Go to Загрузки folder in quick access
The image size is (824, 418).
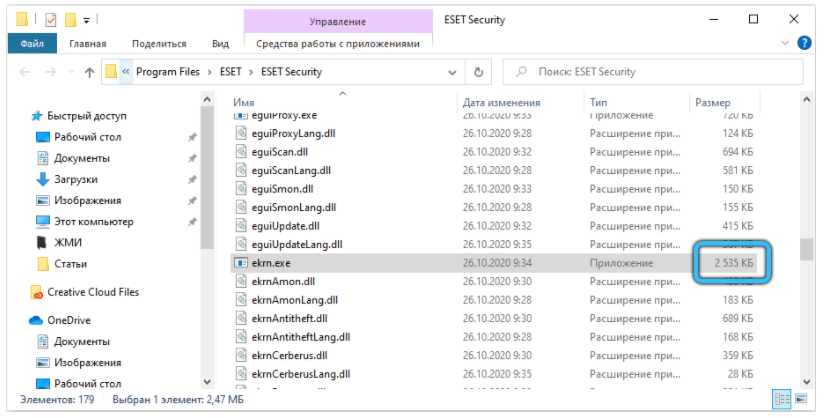pyautogui.click(x=75, y=179)
